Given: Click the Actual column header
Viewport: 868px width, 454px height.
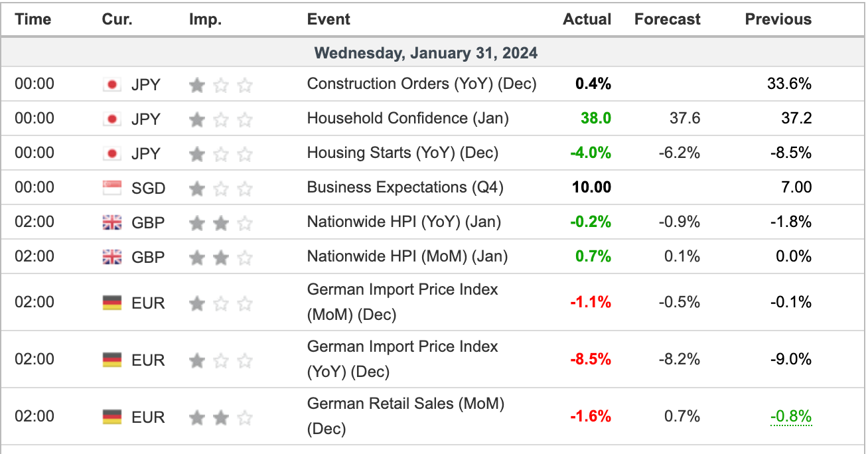Looking at the screenshot, I should click(587, 19).
